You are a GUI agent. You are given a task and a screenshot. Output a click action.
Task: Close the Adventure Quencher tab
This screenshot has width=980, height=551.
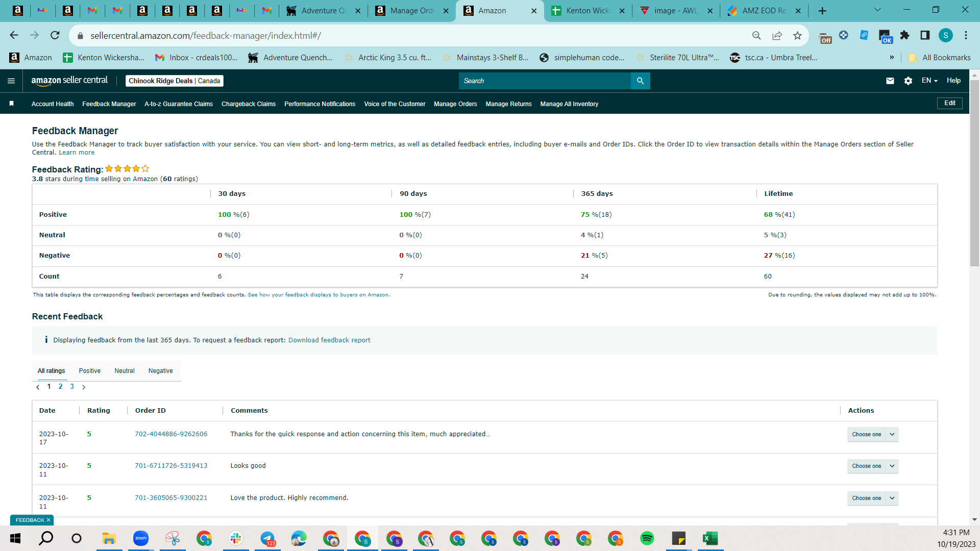point(357,11)
